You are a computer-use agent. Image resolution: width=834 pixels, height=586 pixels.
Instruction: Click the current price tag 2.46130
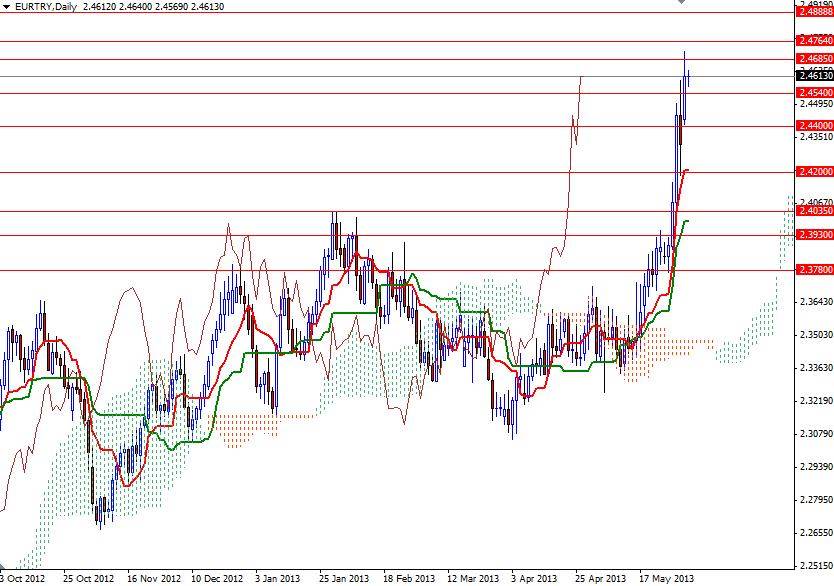[x=813, y=74]
